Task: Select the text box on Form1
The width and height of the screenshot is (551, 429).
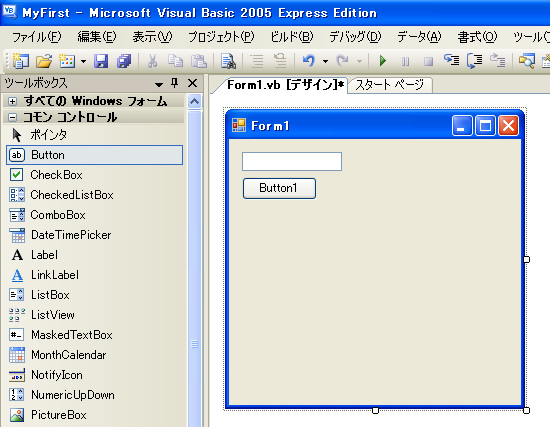Action: (292, 162)
